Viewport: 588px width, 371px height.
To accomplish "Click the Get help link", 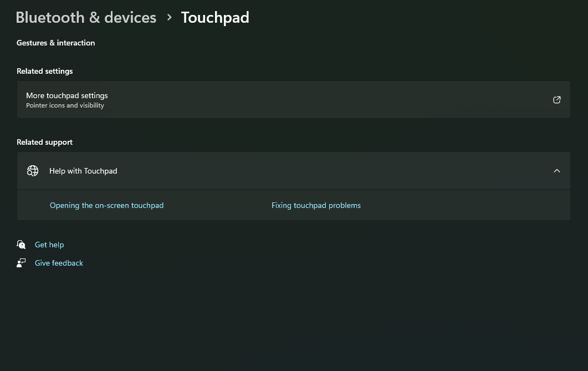I will coord(49,245).
